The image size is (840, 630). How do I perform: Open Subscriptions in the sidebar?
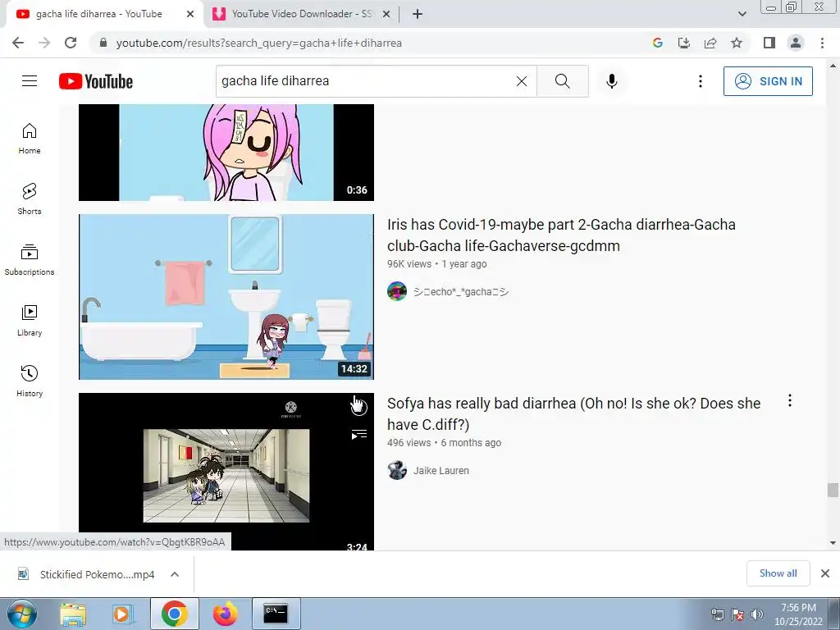(30, 260)
